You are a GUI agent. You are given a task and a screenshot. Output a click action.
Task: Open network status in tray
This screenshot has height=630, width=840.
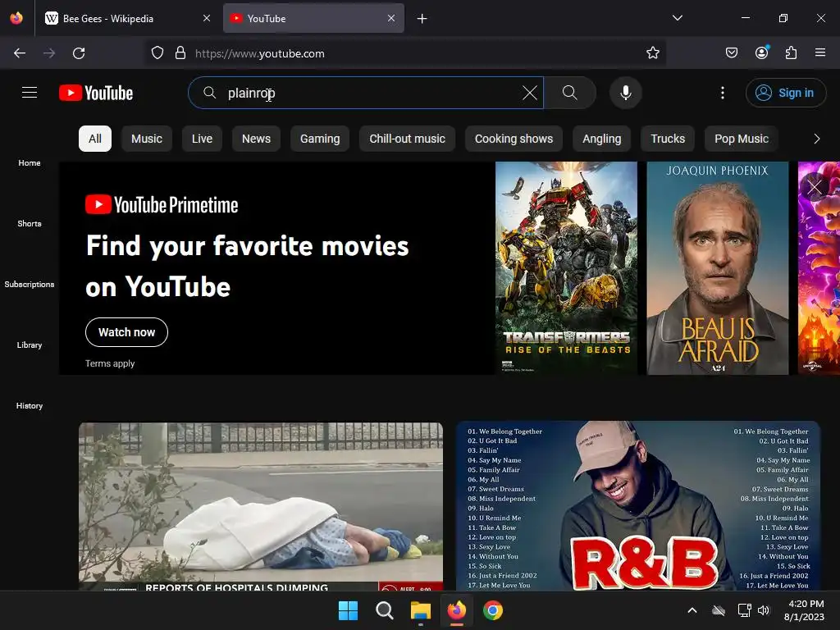pos(743,610)
